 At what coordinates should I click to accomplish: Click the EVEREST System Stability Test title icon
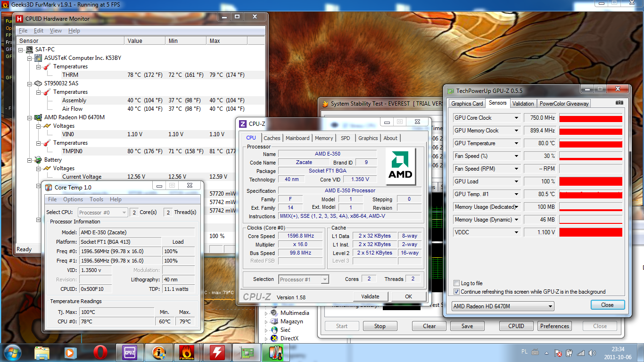[325, 104]
